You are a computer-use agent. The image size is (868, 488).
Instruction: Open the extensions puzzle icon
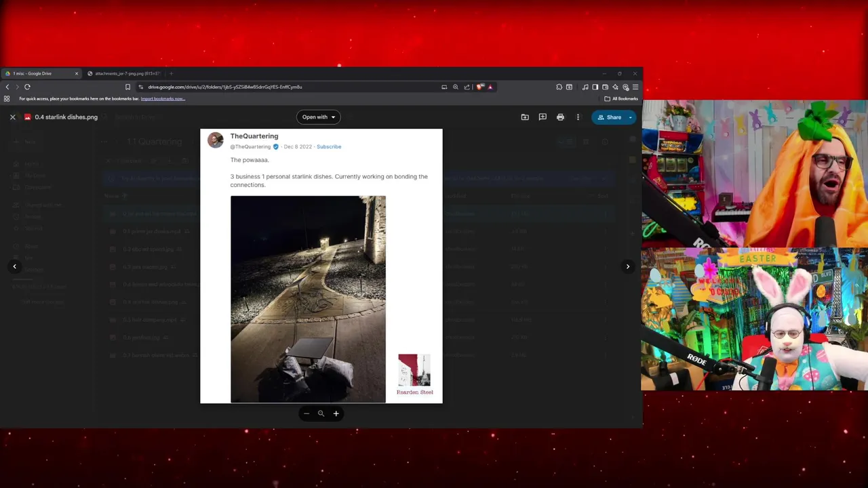point(559,87)
